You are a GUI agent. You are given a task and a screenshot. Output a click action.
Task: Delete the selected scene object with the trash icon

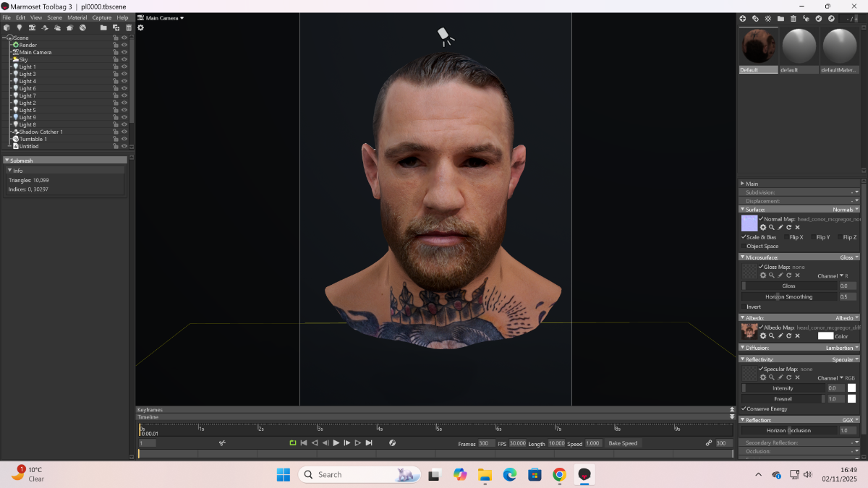point(129,27)
